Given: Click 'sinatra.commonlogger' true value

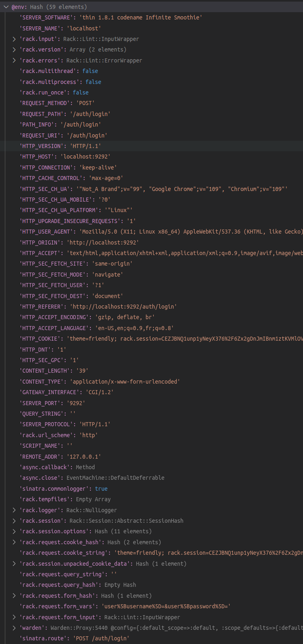Looking at the screenshot, I should click(x=101, y=489).
